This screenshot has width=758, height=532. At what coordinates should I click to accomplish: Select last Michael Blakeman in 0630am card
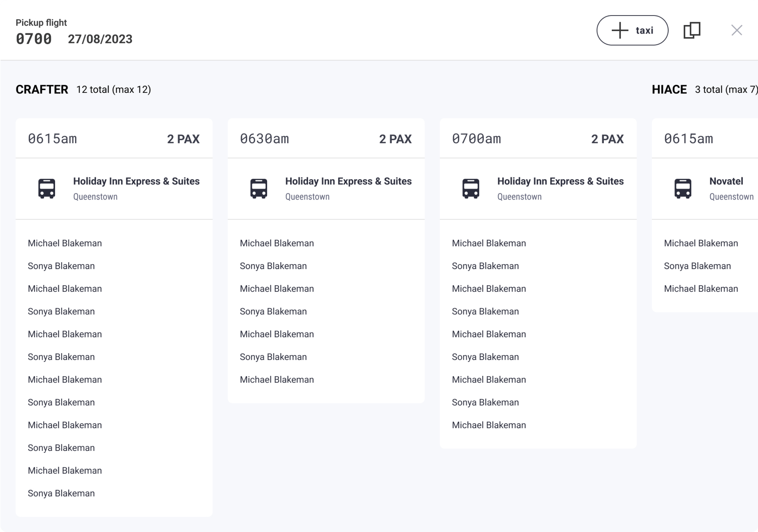click(277, 379)
